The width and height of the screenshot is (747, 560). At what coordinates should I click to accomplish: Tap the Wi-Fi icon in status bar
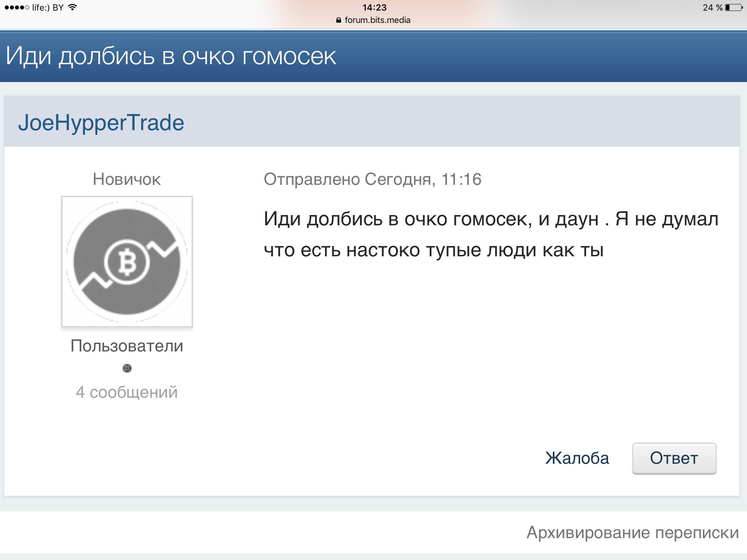73,7
